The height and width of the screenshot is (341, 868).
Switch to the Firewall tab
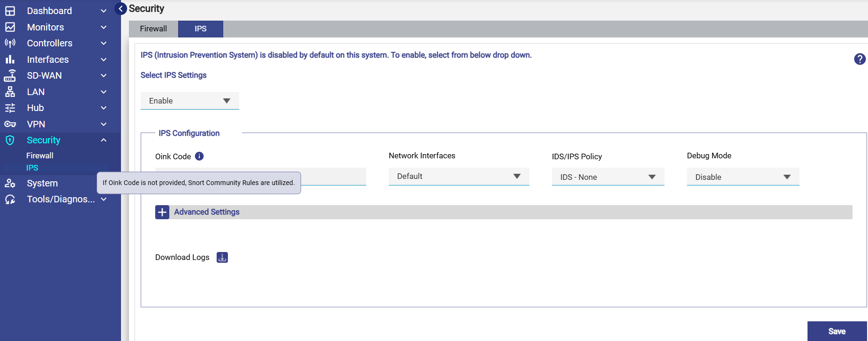point(153,29)
